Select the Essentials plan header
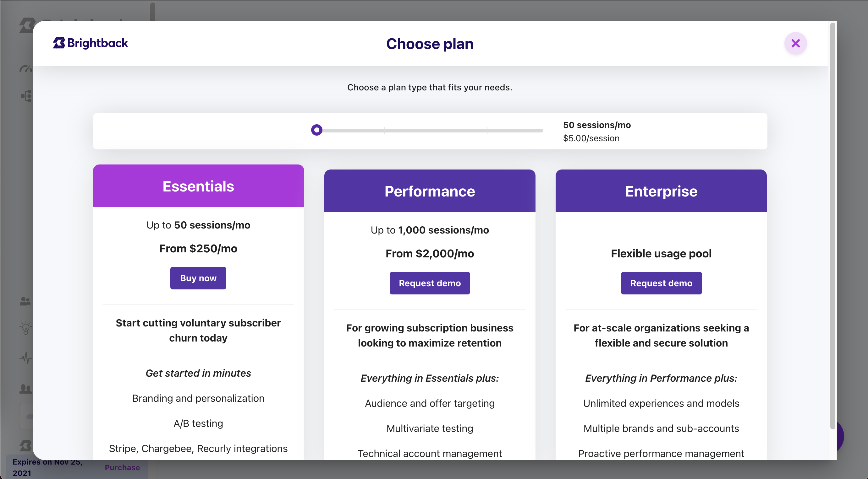This screenshot has width=868, height=479. [x=198, y=186]
